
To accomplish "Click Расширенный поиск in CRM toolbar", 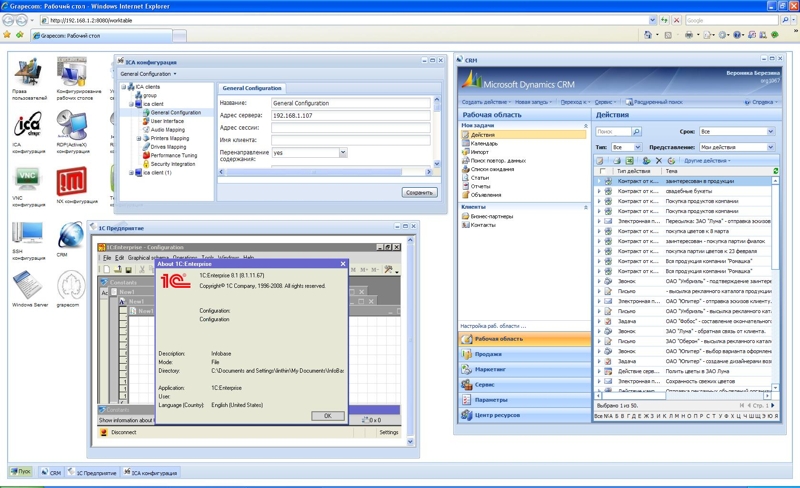I will (x=654, y=102).
